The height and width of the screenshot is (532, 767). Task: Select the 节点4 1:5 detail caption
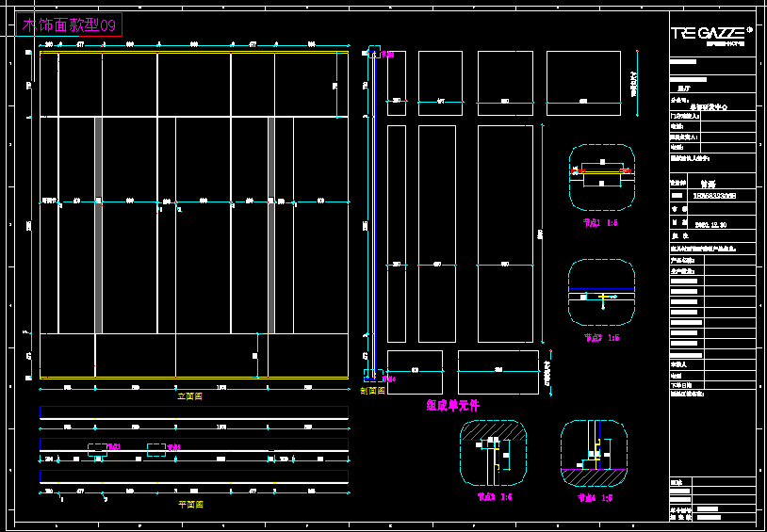pos(595,498)
